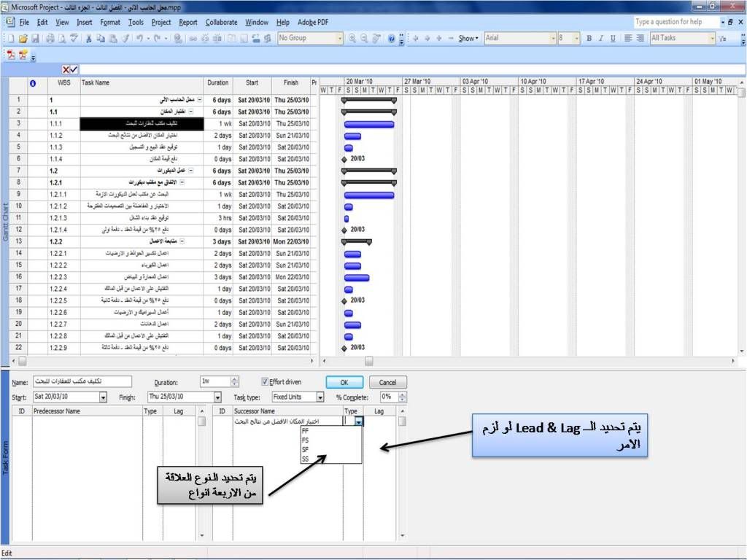The image size is (747, 560).
Task: Open the Task type Fixed Units dropdown
Action: click(x=320, y=397)
